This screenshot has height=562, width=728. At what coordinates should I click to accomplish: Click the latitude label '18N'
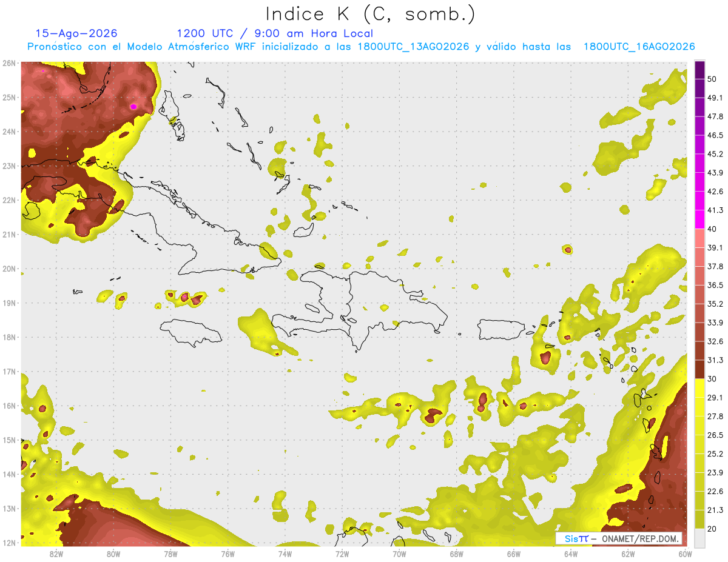(8, 337)
